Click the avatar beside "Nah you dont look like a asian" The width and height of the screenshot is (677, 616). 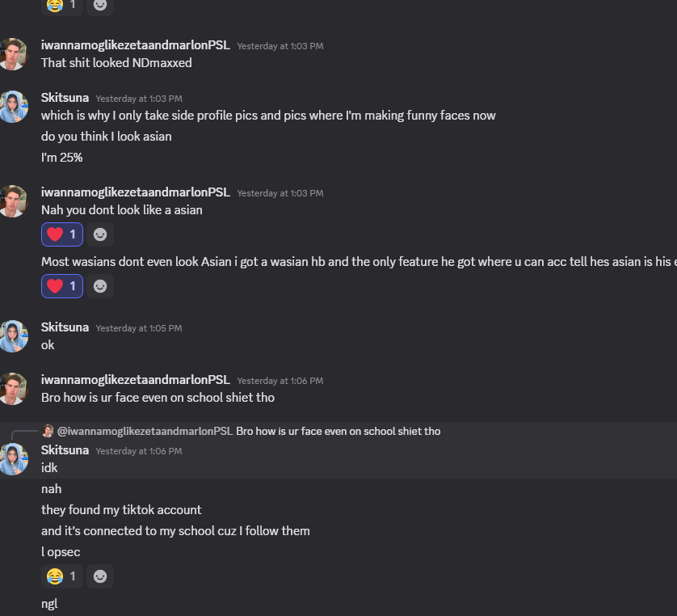[14, 201]
